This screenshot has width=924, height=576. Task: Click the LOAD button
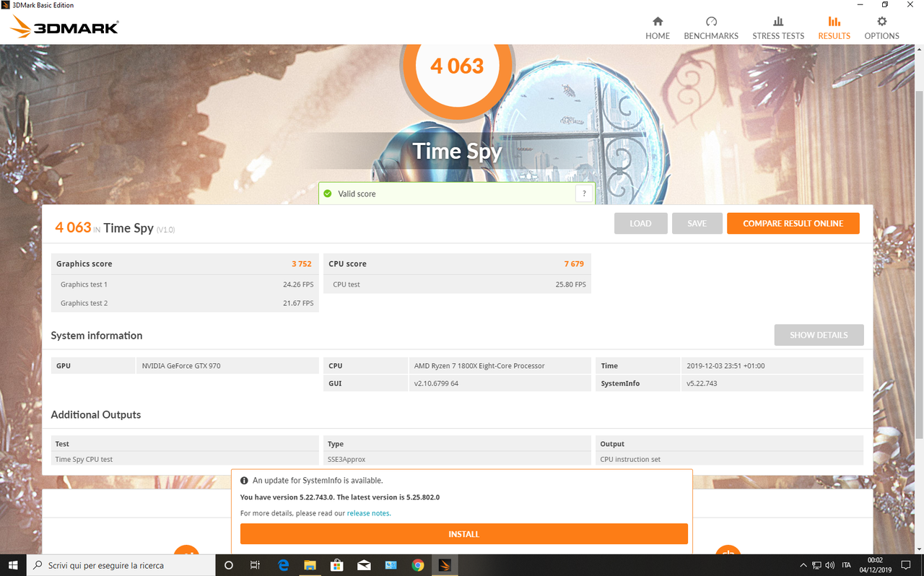pyautogui.click(x=640, y=224)
